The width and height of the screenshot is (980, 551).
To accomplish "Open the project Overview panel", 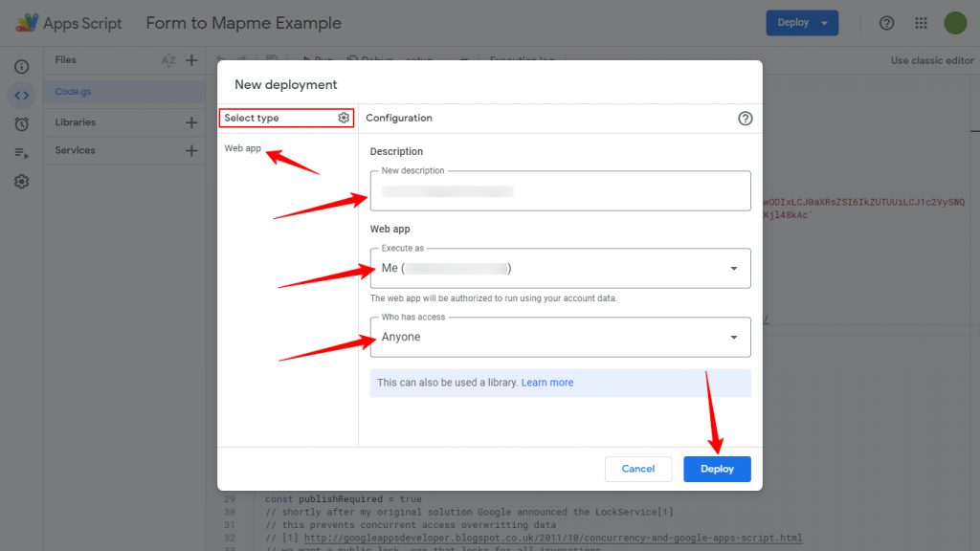I will (21, 66).
